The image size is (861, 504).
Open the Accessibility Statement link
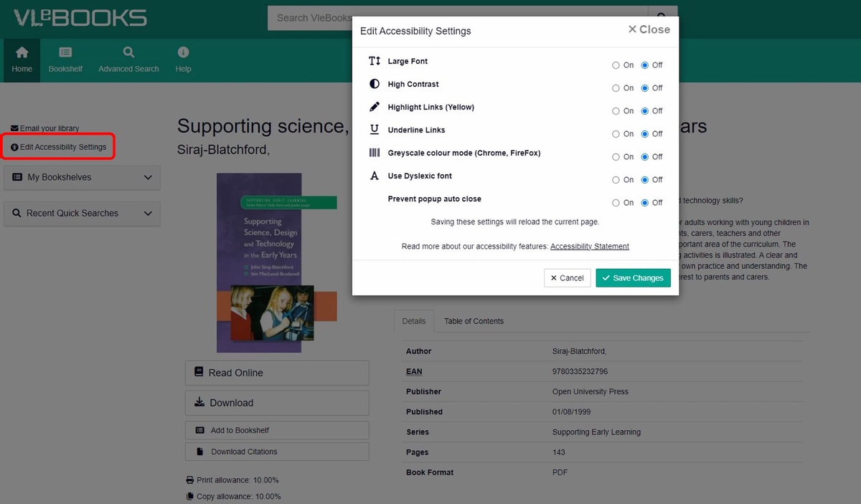(589, 247)
